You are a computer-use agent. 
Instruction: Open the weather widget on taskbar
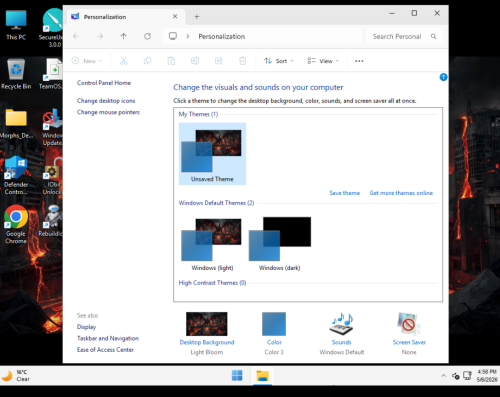[x=16, y=376]
